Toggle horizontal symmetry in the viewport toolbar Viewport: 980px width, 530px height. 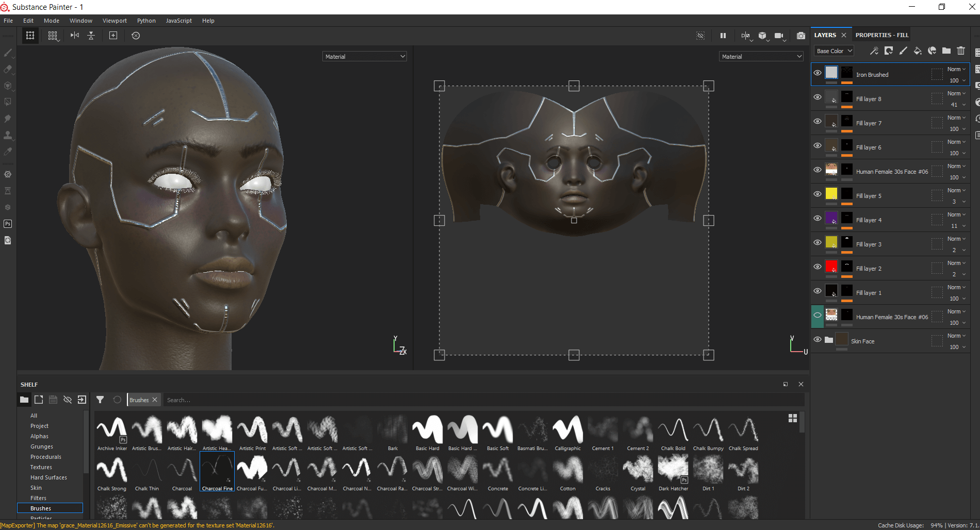tap(75, 36)
